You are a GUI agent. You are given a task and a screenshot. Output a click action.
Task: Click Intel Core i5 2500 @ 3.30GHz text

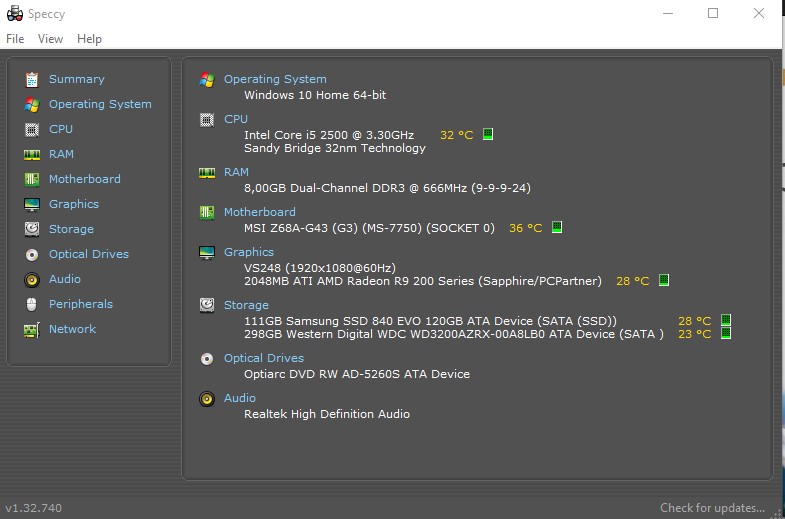[x=329, y=135]
